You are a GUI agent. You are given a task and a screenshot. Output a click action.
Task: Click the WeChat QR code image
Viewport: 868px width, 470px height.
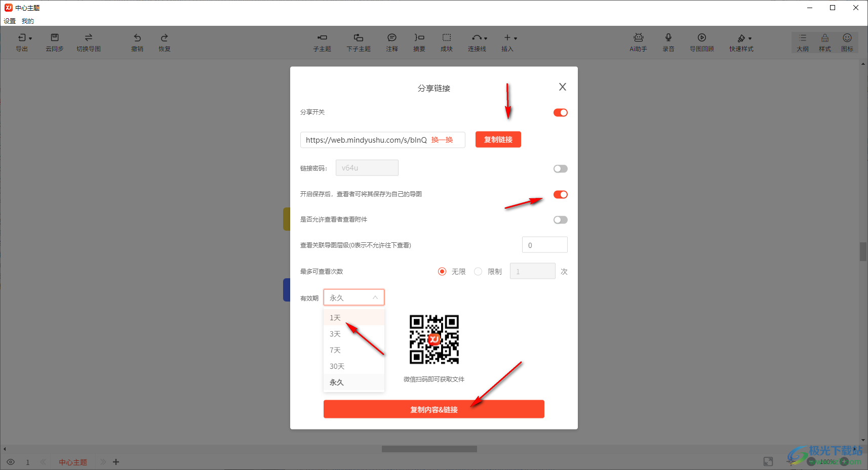point(434,339)
